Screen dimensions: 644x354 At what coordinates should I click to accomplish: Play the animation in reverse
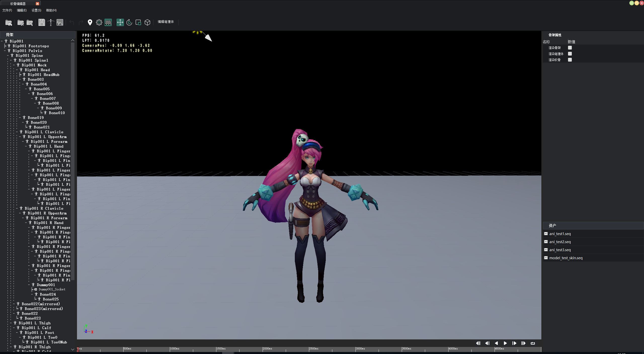496,343
